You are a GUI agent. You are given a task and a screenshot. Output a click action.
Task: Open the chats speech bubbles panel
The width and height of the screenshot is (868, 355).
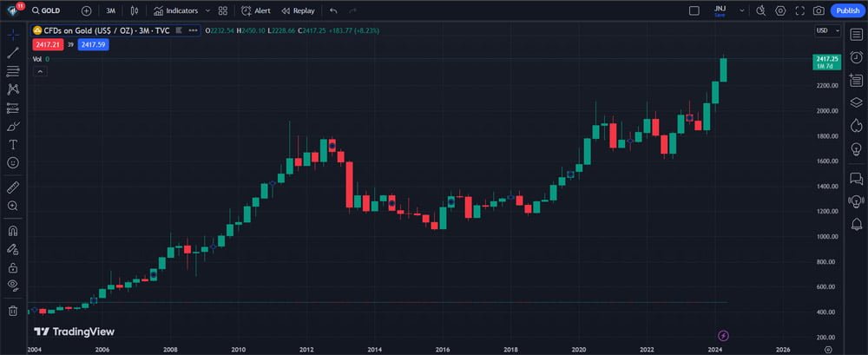pos(857,178)
